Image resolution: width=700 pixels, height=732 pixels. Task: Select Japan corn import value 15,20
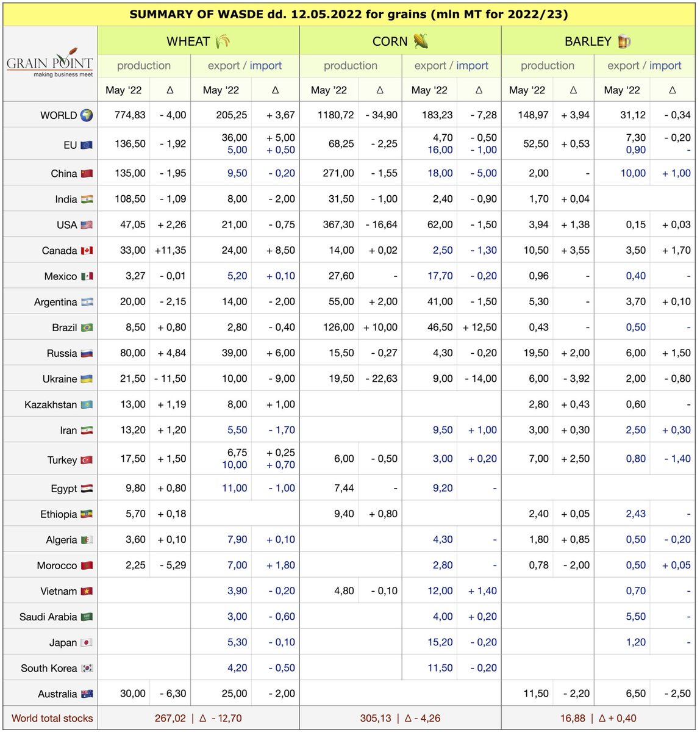439,642
